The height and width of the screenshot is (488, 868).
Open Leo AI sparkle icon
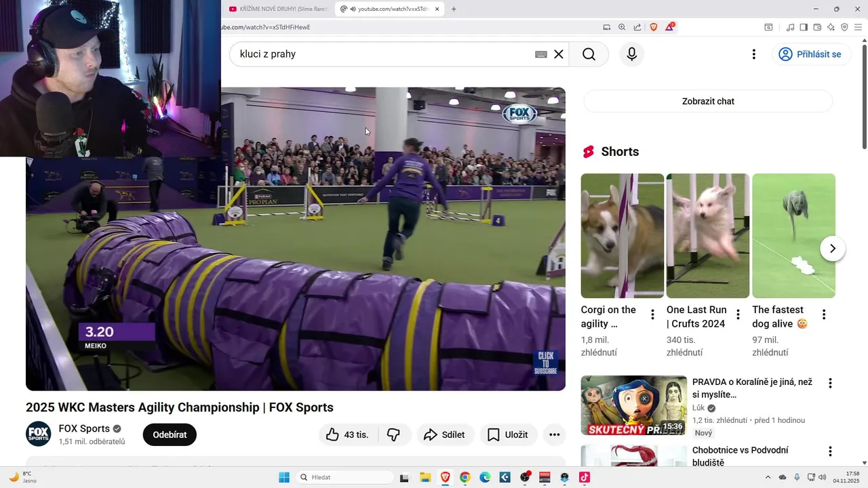click(831, 27)
